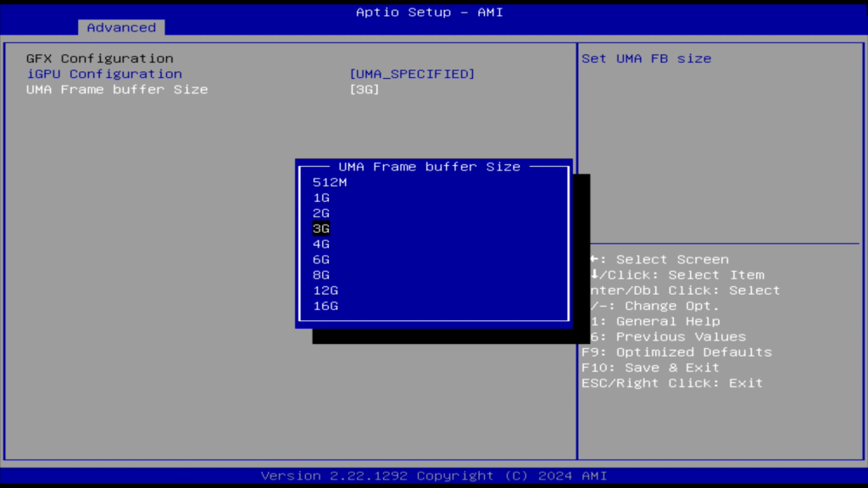Choose 1G in the buffer size list

coord(321,197)
